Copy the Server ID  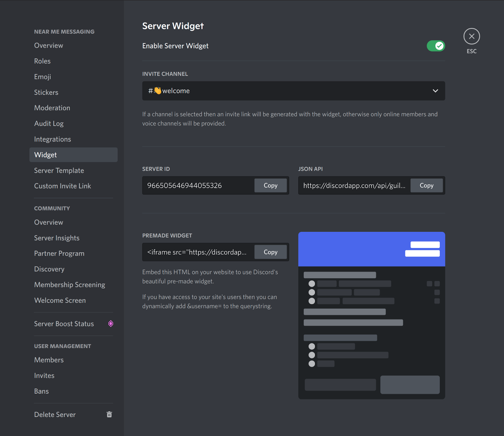click(270, 185)
